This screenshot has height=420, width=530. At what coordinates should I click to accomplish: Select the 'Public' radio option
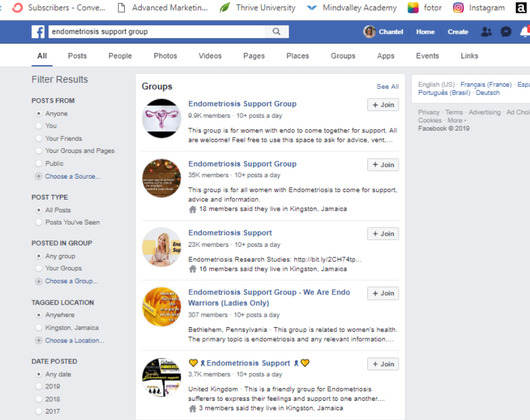click(x=38, y=163)
